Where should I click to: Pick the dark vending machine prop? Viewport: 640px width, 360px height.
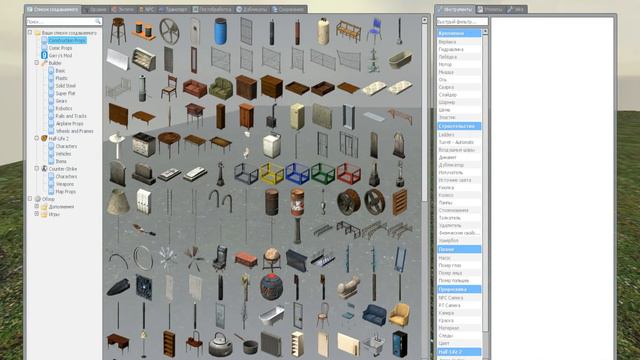coord(400,344)
